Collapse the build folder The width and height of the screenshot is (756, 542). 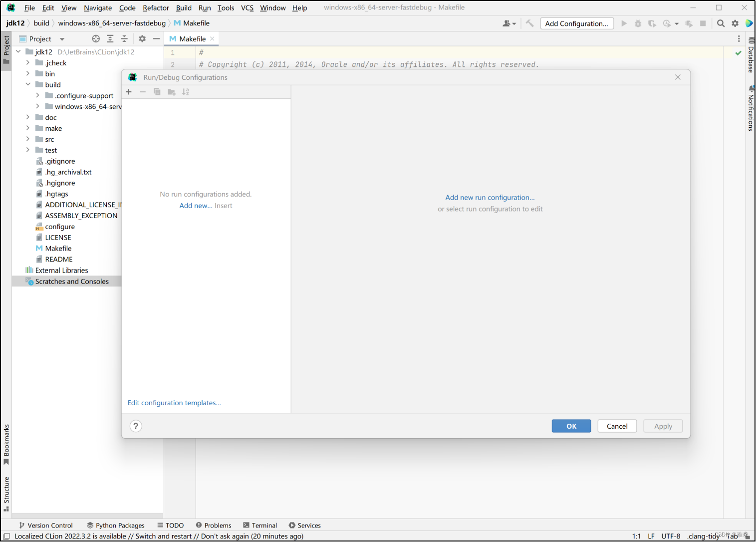point(28,85)
